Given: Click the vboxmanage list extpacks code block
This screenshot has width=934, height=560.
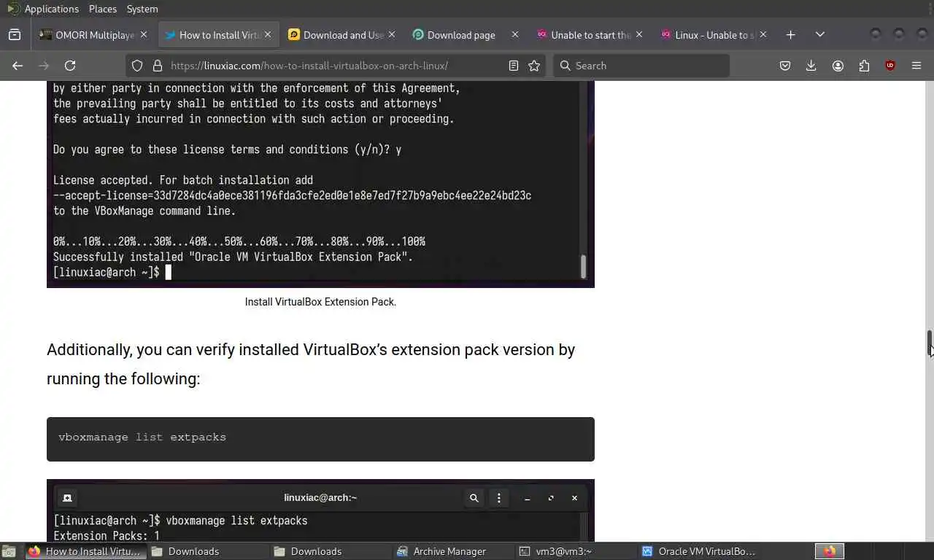Looking at the screenshot, I should 320,439.
